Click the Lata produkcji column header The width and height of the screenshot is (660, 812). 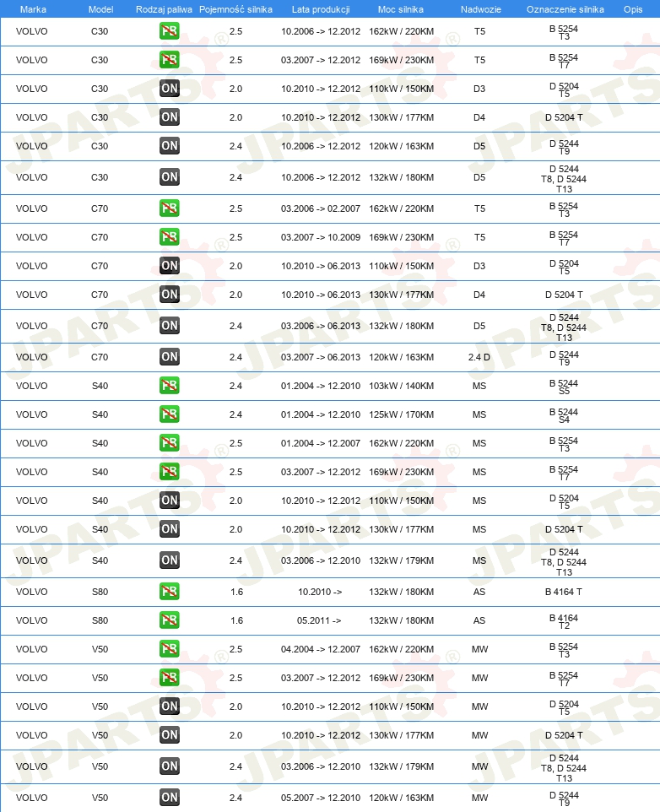click(321, 9)
